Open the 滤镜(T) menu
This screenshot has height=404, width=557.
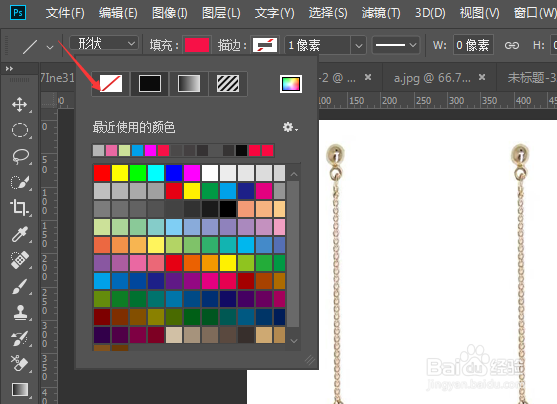pyautogui.click(x=381, y=13)
